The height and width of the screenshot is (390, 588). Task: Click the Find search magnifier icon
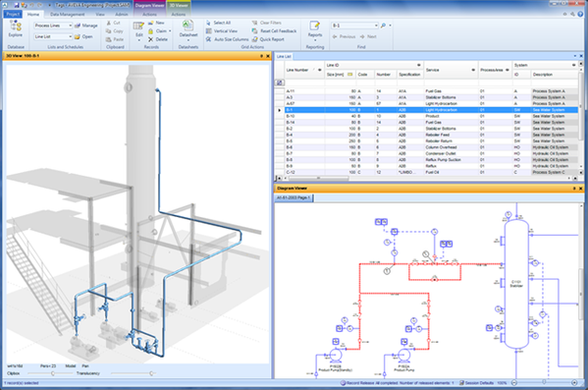click(383, 26)
